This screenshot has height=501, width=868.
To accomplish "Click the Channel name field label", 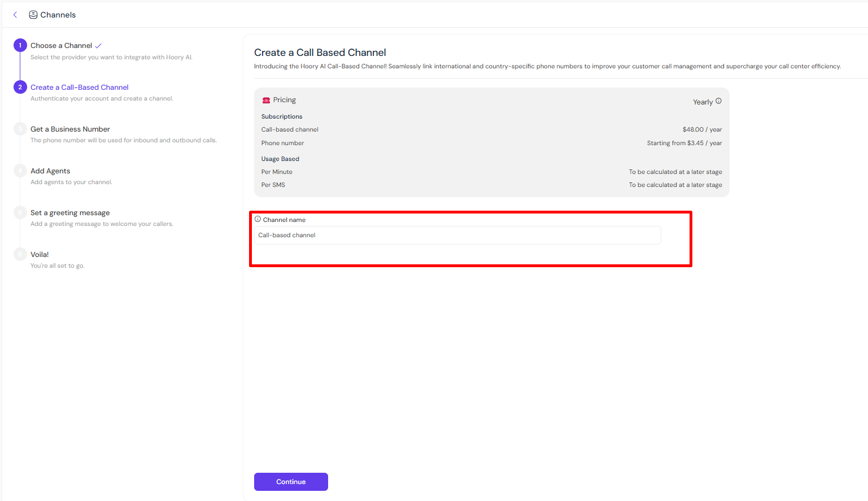I will [x=284, y=220].
